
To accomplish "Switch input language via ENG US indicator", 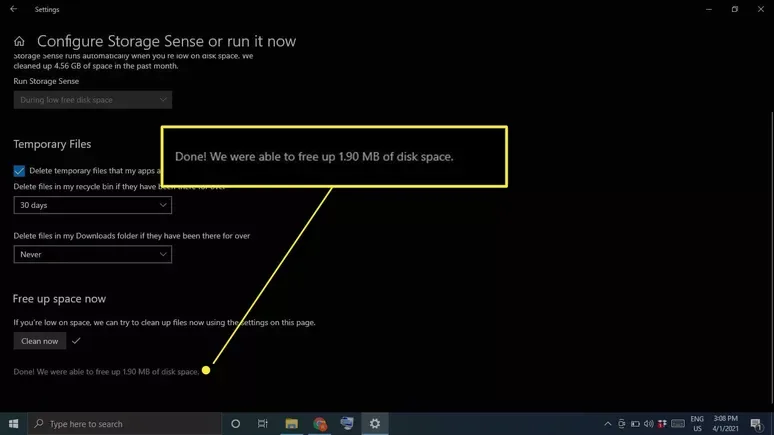I will tap(697, 424).
